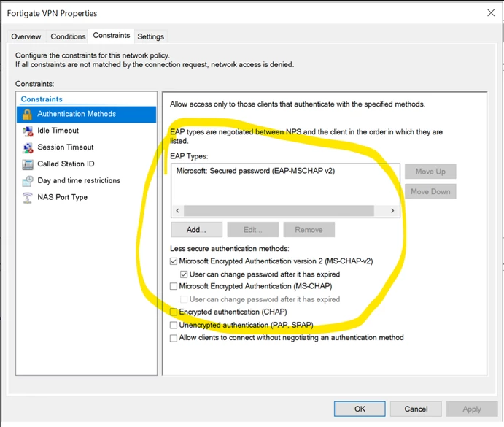The height and width of the screenshot is (427, 504).
Task: Click the Constraints header in left pane
Action: (x=42, y=99)
